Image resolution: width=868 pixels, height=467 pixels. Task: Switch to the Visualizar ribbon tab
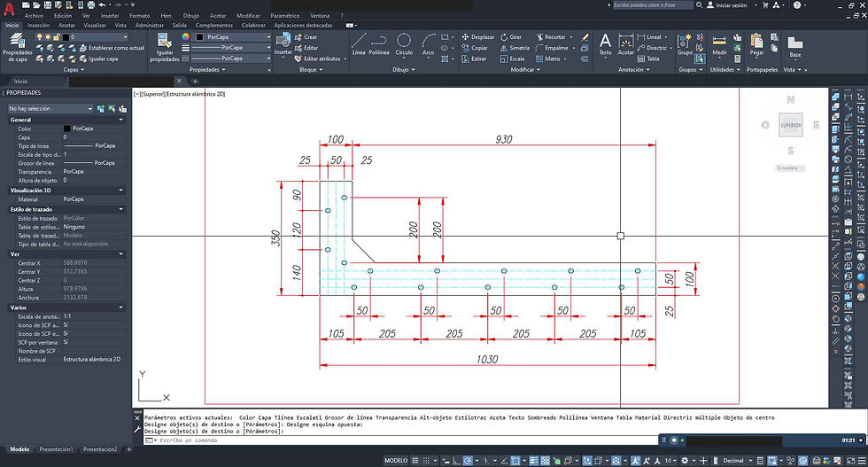point(95,25)
